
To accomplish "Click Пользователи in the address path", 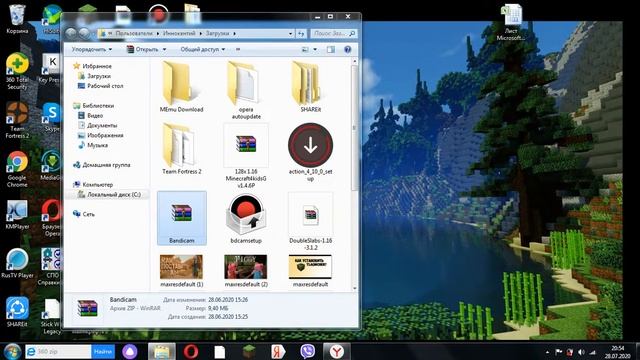I will point(134,33).
